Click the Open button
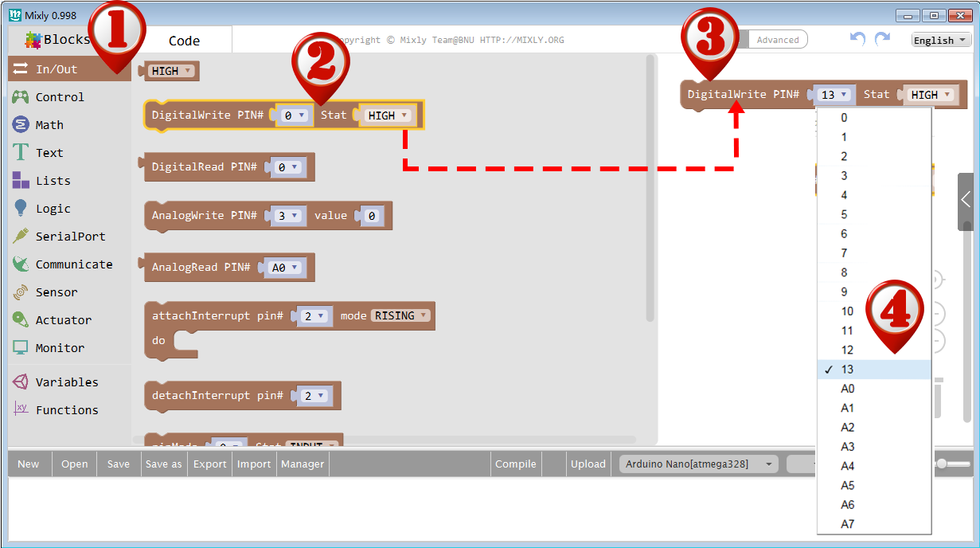The width and height of the screenshot is (980, 548). tap(75, 464)
